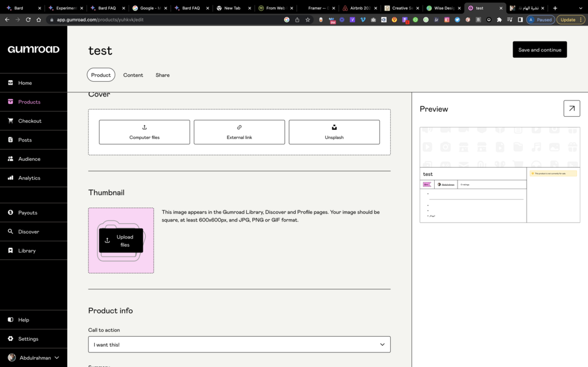The image size is (588, 367).
Task: Open a new browser tab
Action: pyautogui.click(x=555, y=8)
